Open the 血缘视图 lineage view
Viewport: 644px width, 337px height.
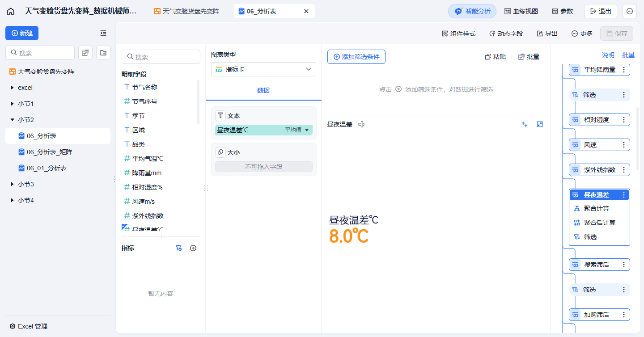point(521,11)
